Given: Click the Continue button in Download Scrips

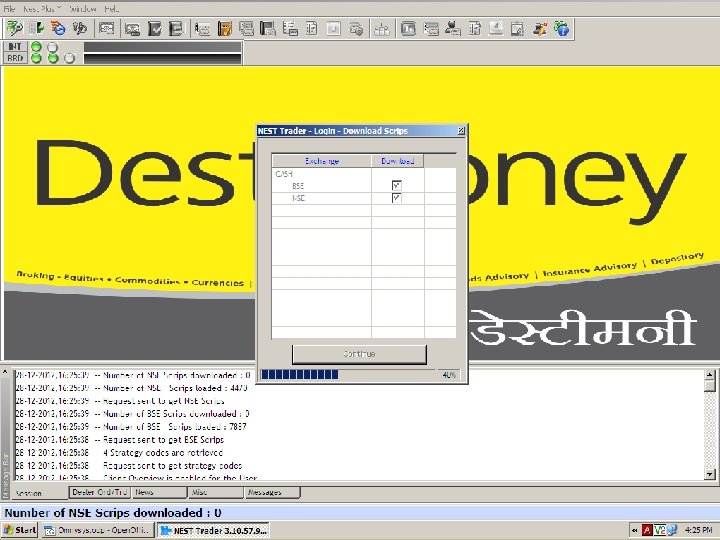Looking at the screenshot, I should point(359,354).
